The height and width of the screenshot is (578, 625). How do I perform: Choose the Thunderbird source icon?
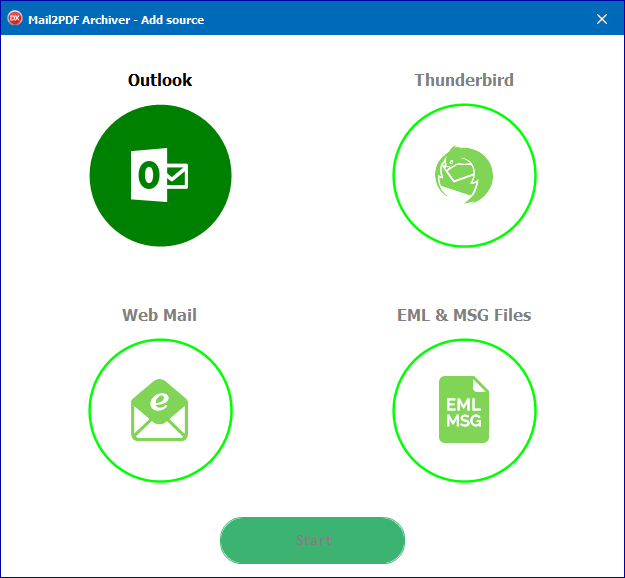[464, 175]
